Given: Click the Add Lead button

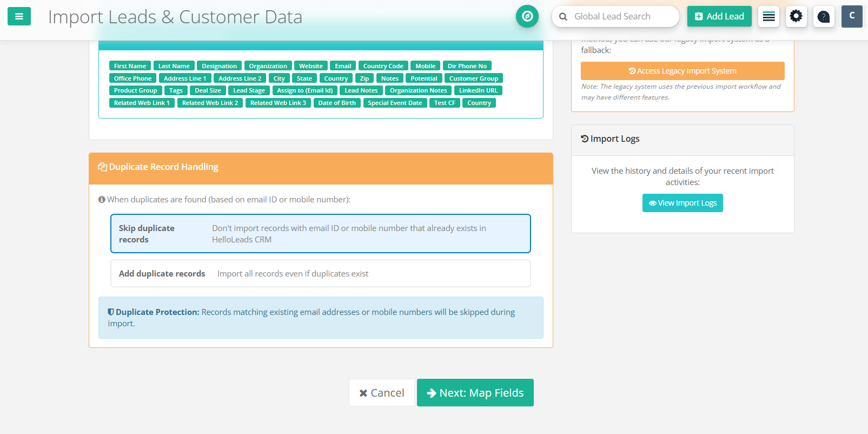Looking at the screenshot, I should click(x=719, y=16).
